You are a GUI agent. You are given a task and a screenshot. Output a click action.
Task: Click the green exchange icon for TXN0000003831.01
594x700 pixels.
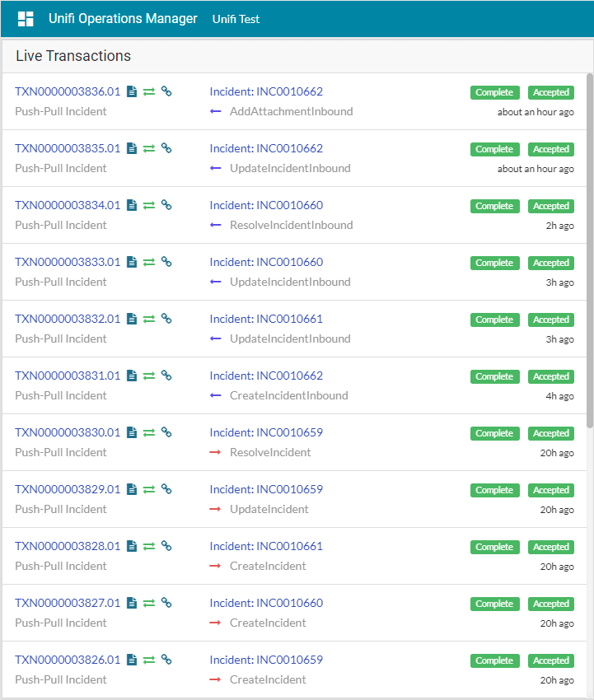pyautogui.click(x=149, y=376)
